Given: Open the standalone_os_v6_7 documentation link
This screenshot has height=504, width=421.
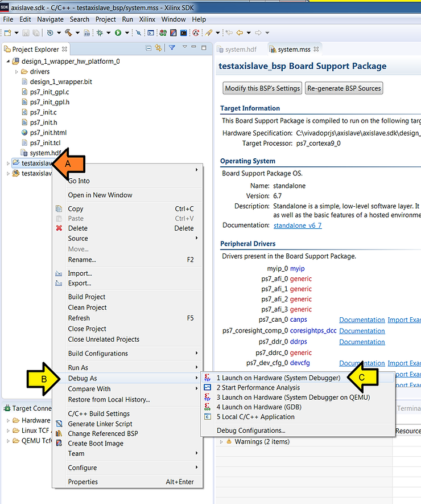Looking at the screenshot, I should [298, 225].
